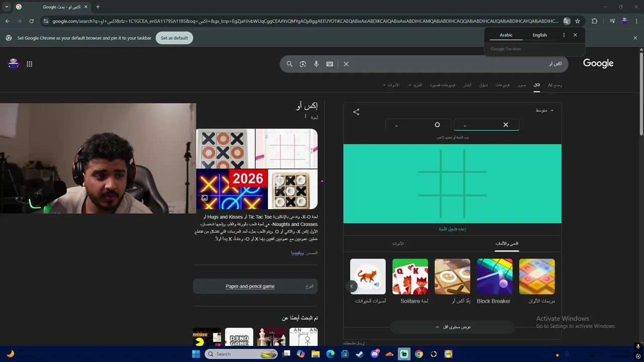Viewport: 644px width, 362px height.
Task: Open Discord from taskbar
Action: pyautogui.click(x=375, y=354)
